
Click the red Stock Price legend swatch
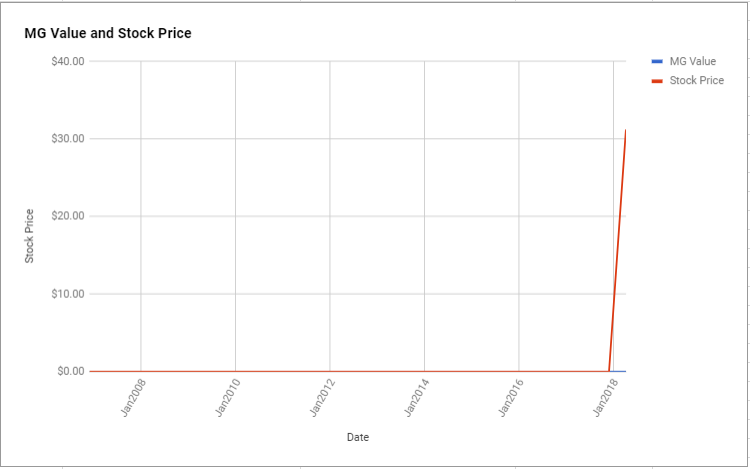click(657, 81)
